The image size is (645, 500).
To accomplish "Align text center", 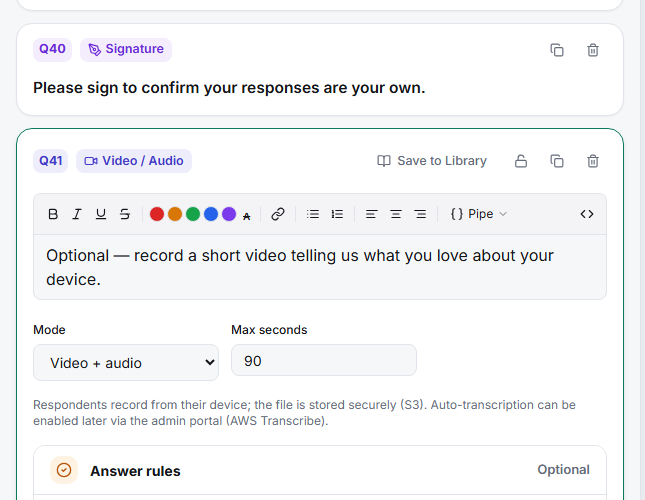I will click(396, 214).
